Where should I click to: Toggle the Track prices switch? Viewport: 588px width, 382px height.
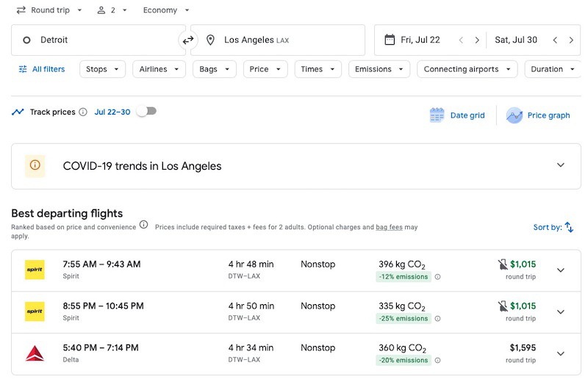[146, 112]
